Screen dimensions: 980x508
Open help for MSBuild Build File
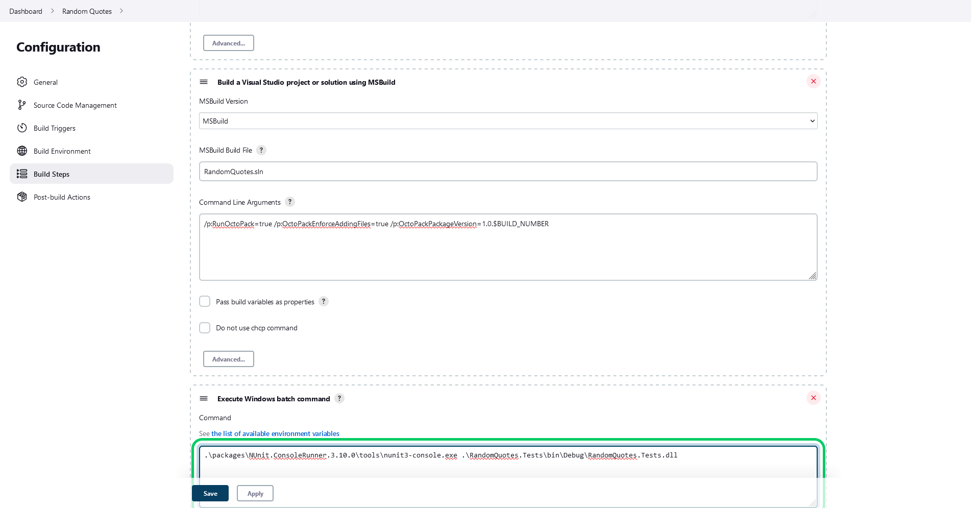pos(261,150)
